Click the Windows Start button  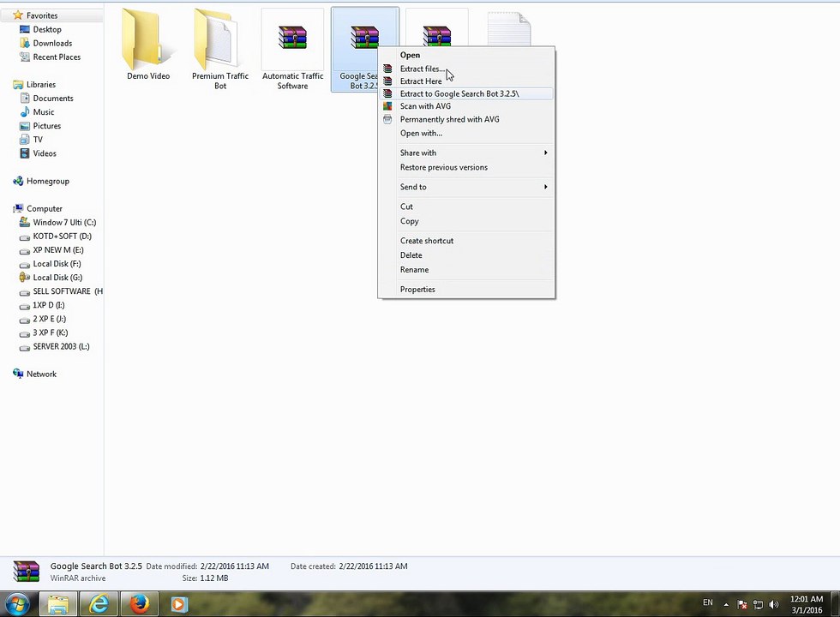(18, 604)
